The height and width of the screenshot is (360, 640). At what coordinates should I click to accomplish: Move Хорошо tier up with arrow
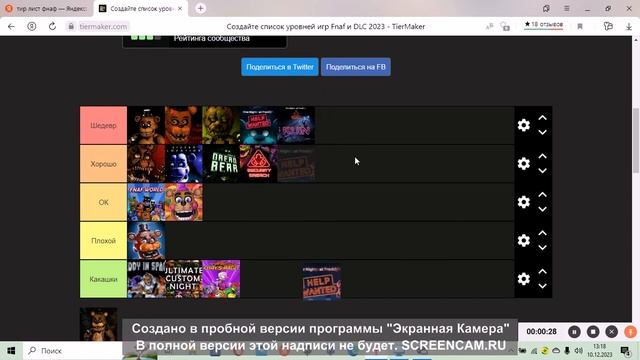[542, 156]
